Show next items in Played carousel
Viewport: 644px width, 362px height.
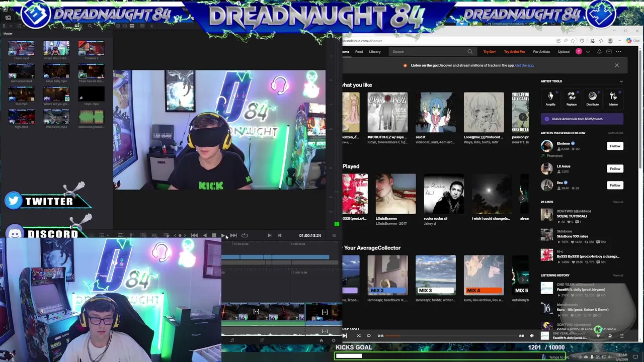pyautogui.click(x=523, y=198)
